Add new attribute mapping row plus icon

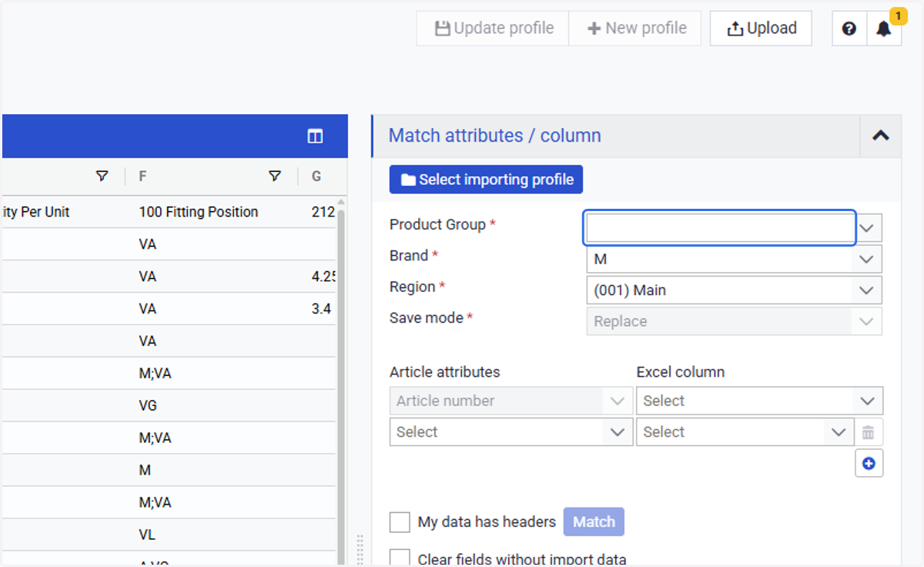point(869,463)
